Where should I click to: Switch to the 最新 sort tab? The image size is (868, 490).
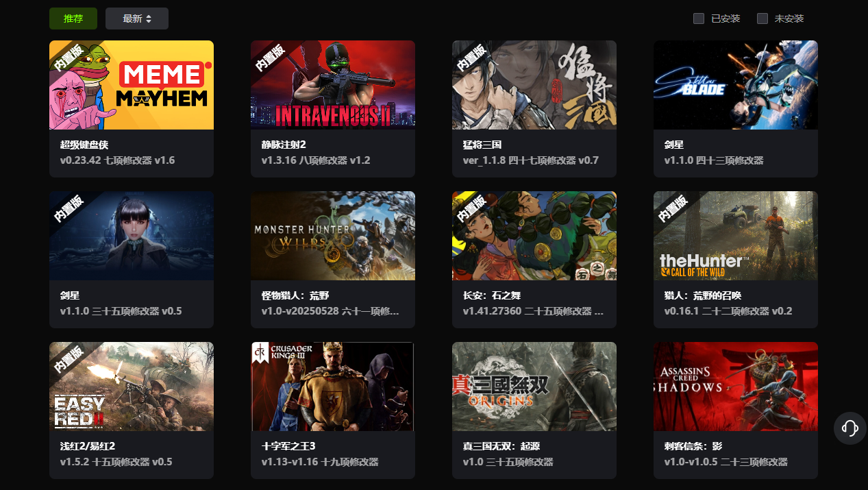pyautogui.click(x=137, y=19)
